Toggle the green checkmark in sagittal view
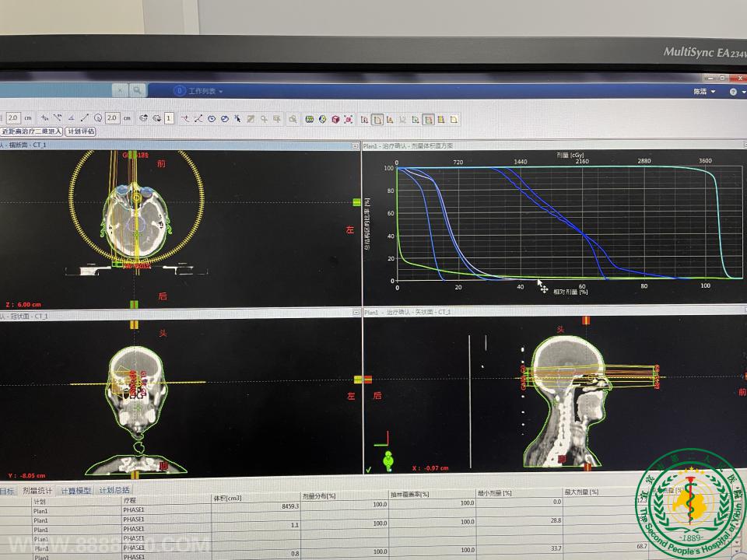The height and width of the screenshot is (560, 747). 368,469
